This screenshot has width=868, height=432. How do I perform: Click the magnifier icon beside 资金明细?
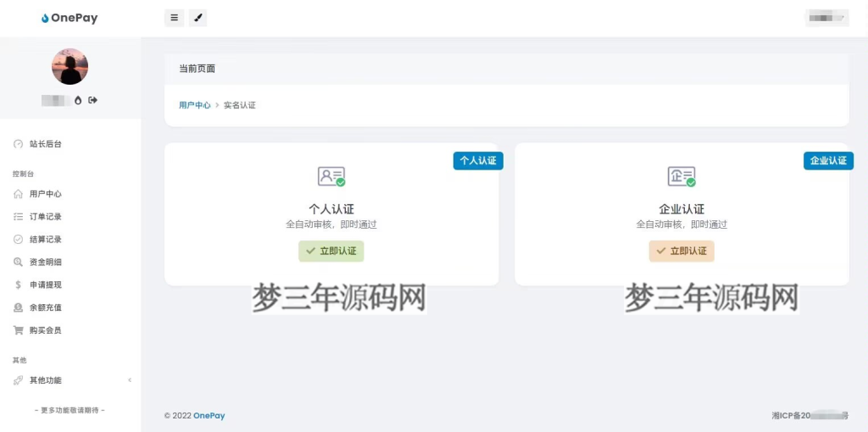tap(19, 263)
